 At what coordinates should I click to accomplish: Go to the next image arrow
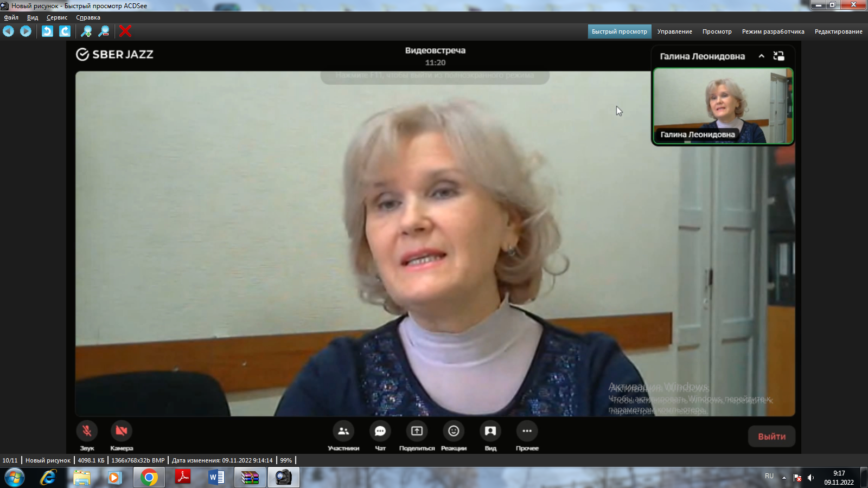coord(25,31)
